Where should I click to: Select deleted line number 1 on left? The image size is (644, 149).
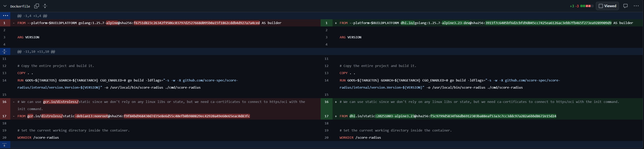pyautogui.click(x=5, y=23)
